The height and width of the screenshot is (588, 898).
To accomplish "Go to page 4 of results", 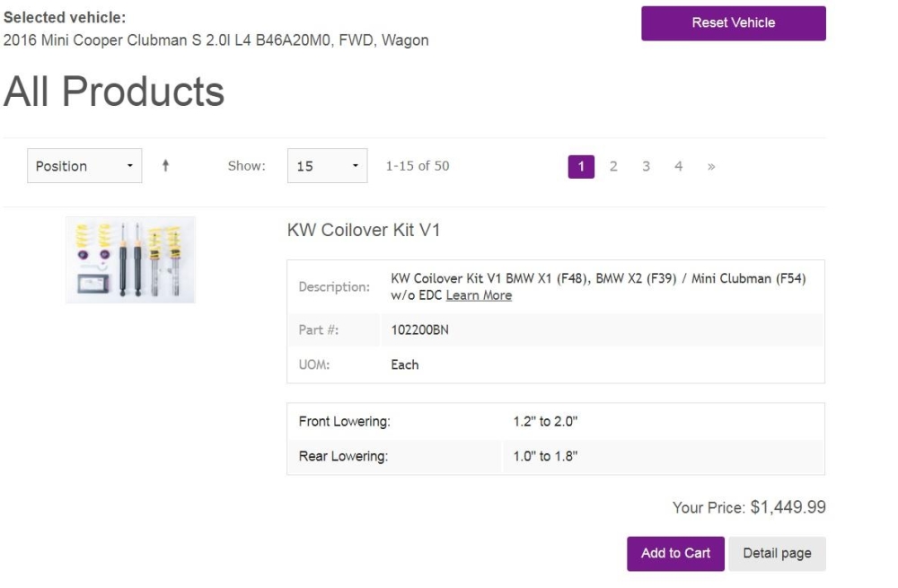I will [679, 167].
